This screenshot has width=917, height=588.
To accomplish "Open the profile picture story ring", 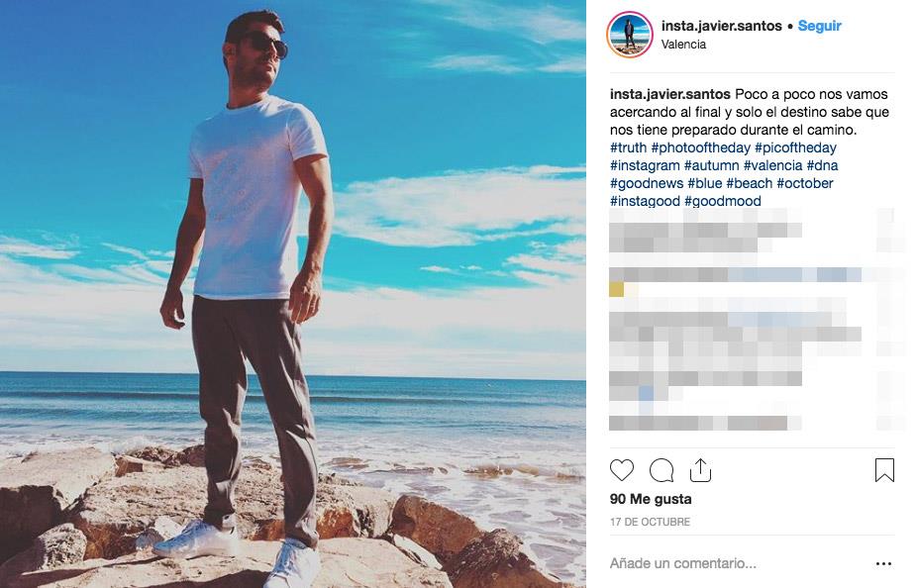I will coord(630,35).
